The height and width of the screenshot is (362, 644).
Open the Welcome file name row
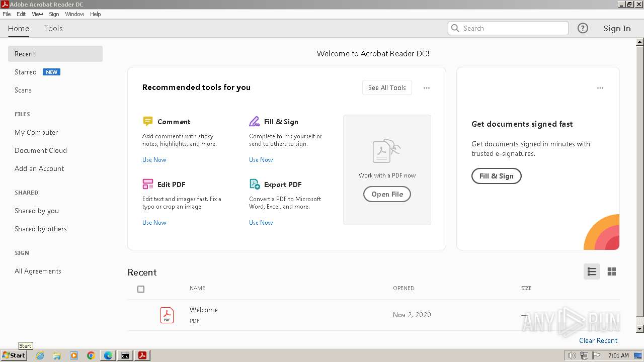pos(373,315)
